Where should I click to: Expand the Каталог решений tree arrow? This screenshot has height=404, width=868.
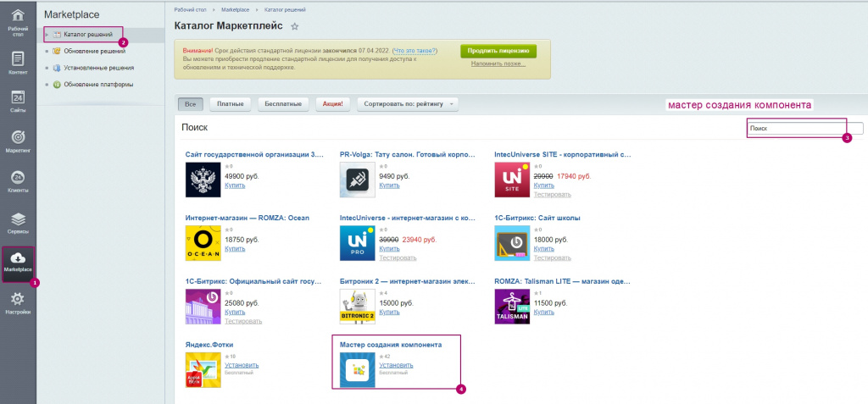(x=47, y=35)
